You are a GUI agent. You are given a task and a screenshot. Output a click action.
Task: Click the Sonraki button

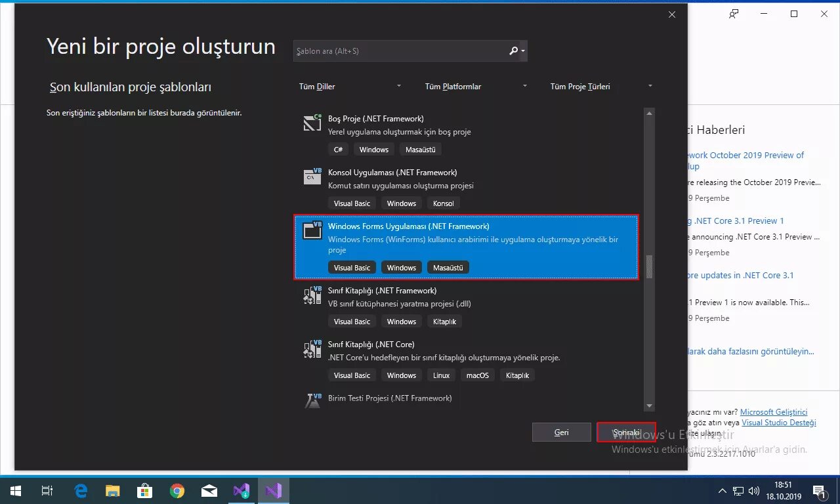626,432
